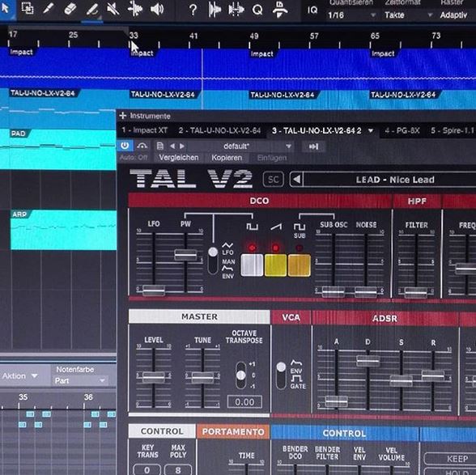Click the sidechain routing icon right of preset

point(313,146)
